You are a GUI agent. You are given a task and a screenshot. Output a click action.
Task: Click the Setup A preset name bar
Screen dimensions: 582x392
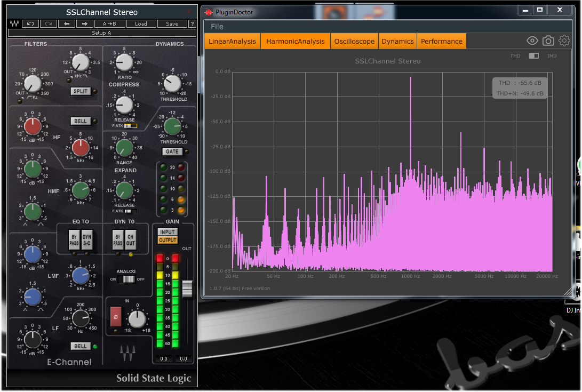[x=102, y=33]
